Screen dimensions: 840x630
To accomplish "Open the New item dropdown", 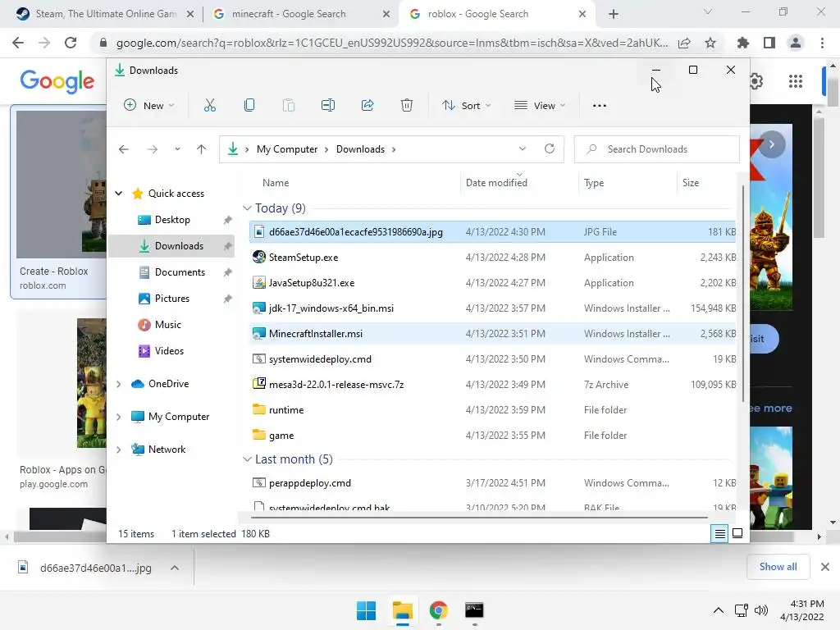I will pyautogui.click(x=148, y=106).
